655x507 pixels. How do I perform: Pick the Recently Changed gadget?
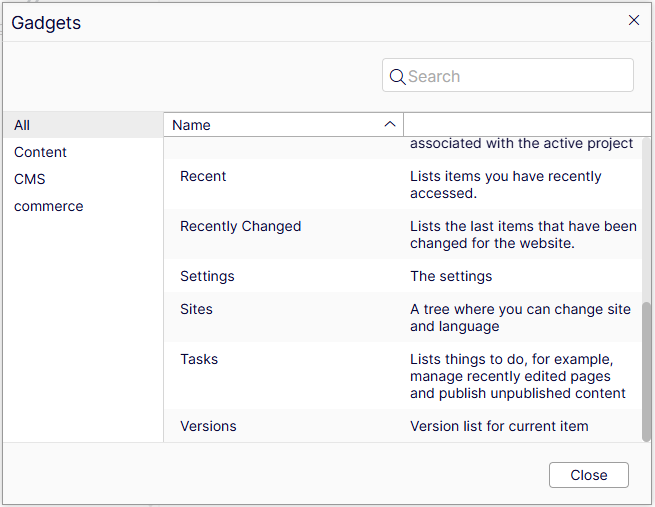tap(240, 226)
